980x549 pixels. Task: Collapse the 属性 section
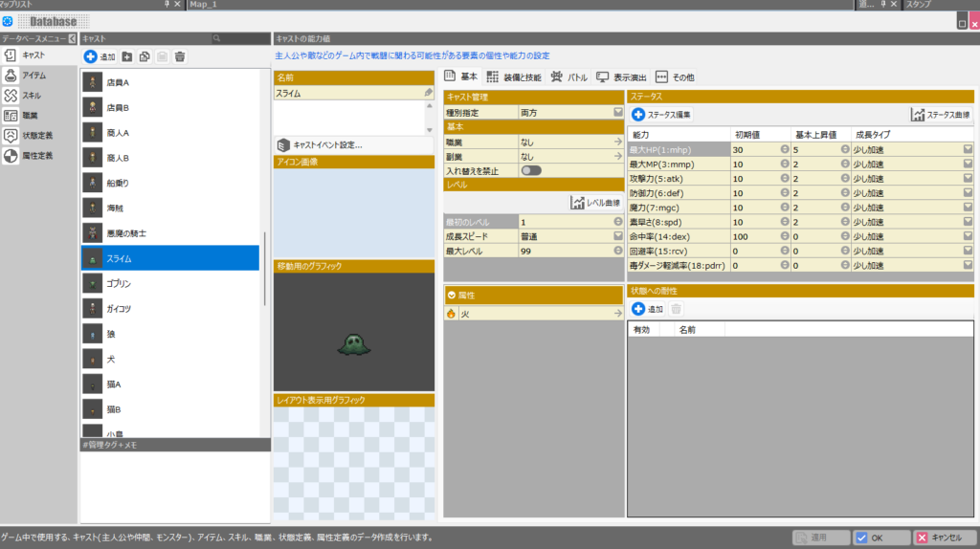[x=451, y=296]
